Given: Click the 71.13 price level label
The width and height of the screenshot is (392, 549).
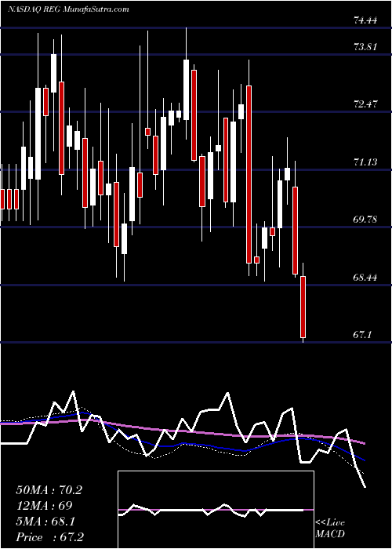Looking at the screenshot, I should point(365,162).
